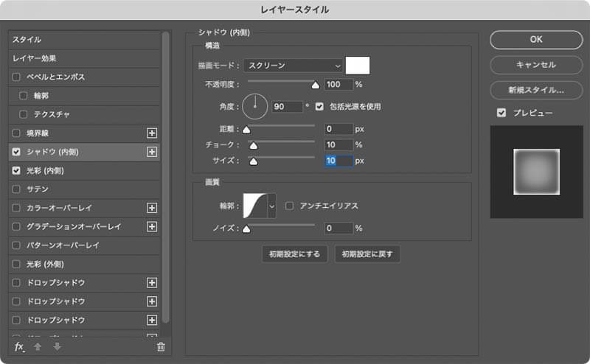Enable the パターンオーバーレイ checkbox
Image resolution: width=590 pixels, height=364 pixels.
[16, 245]
